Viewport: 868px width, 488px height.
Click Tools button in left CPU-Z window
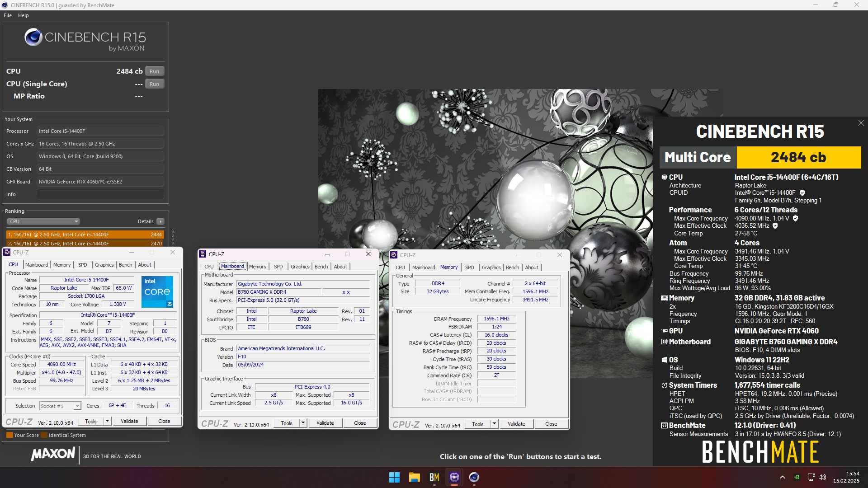coord(91,421)
